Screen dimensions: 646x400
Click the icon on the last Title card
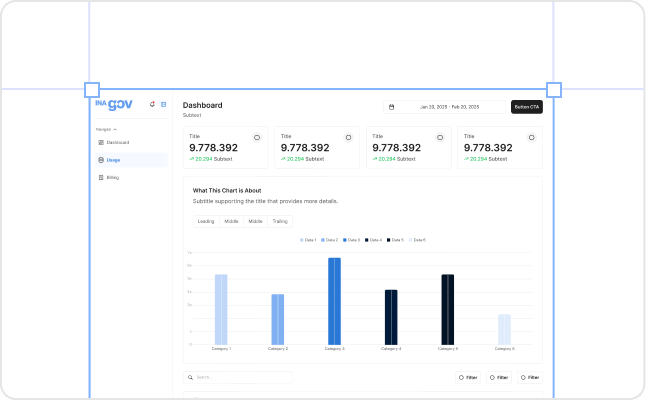531,136
